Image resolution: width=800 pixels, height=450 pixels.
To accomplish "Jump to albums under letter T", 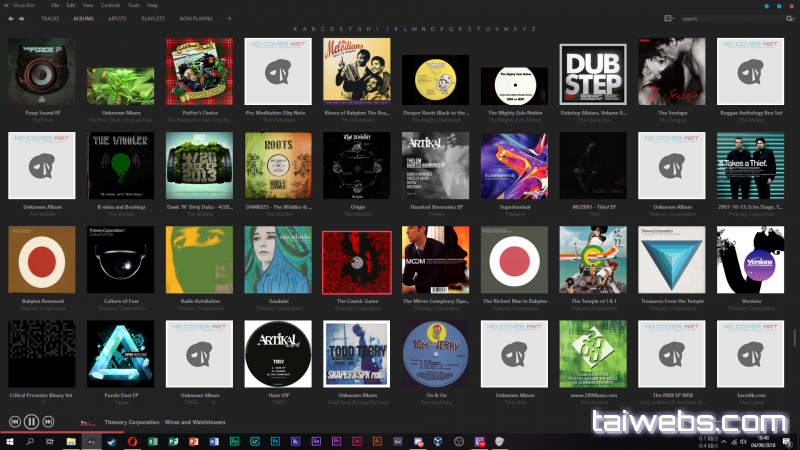I will [478, 29].
